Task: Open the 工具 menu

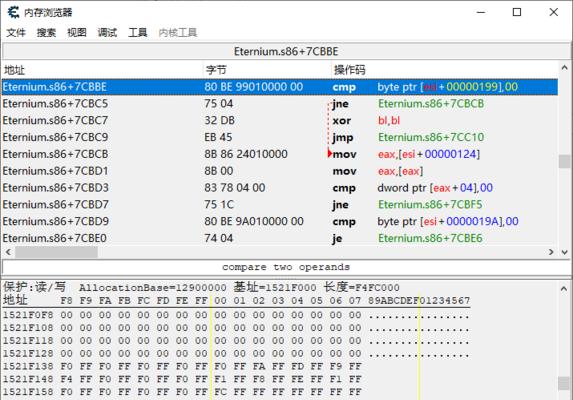Action: point(138,33)
